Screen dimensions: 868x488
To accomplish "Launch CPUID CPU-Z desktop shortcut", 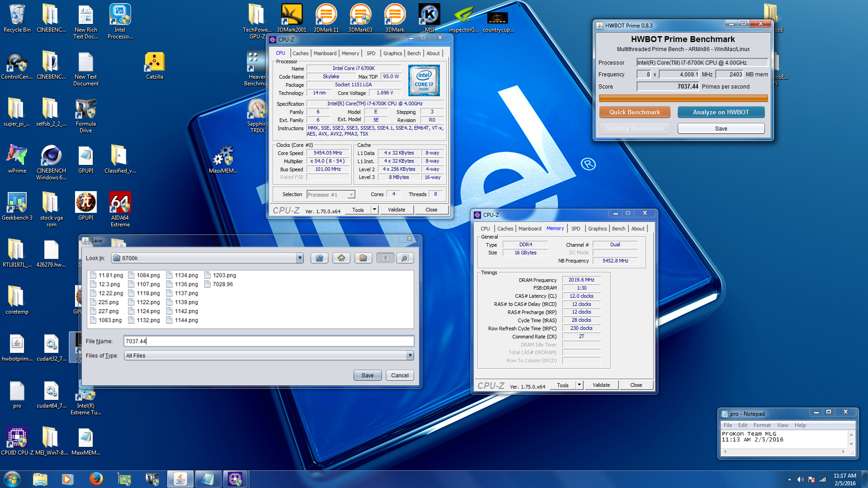I will pyautogui.click(x=17, y=441).
